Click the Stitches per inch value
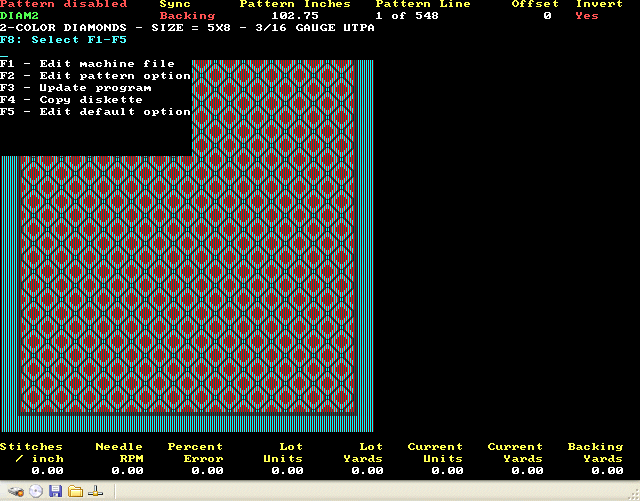This screenshot has width=640, height=501. (x=47, y=470)
